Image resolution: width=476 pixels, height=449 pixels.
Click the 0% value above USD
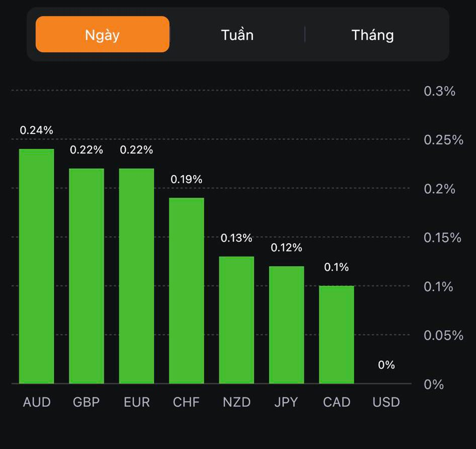point(386,365)
